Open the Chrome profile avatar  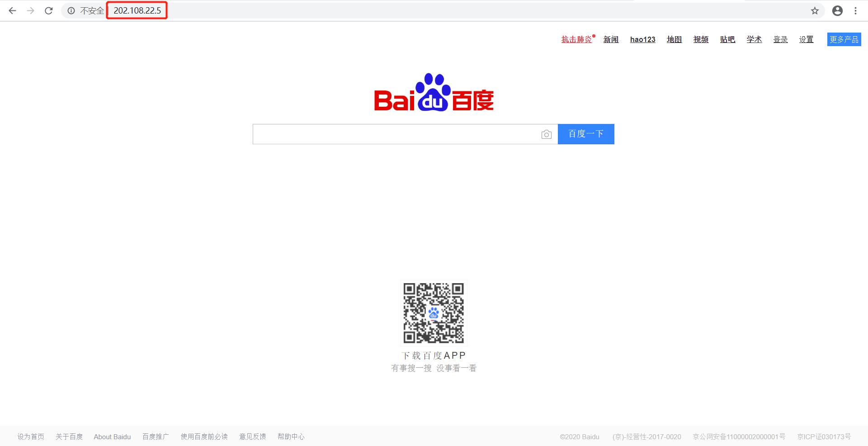point(838,10)
